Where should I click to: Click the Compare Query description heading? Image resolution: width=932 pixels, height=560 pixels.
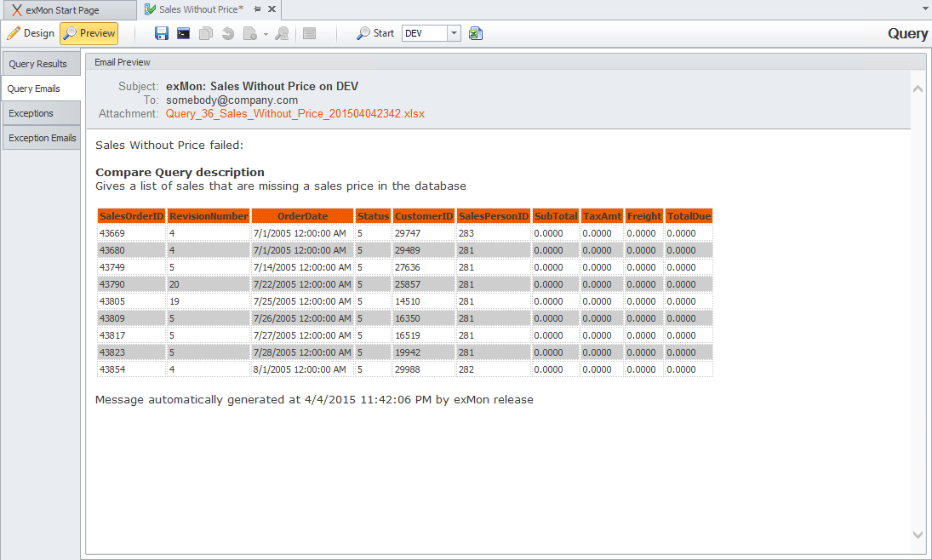pos(180,173)
